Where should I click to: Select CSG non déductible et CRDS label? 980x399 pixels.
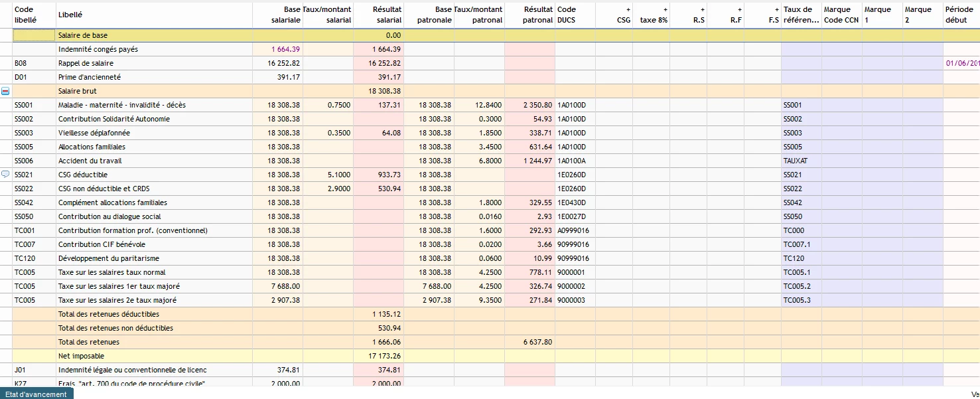(x=104, y=189)
